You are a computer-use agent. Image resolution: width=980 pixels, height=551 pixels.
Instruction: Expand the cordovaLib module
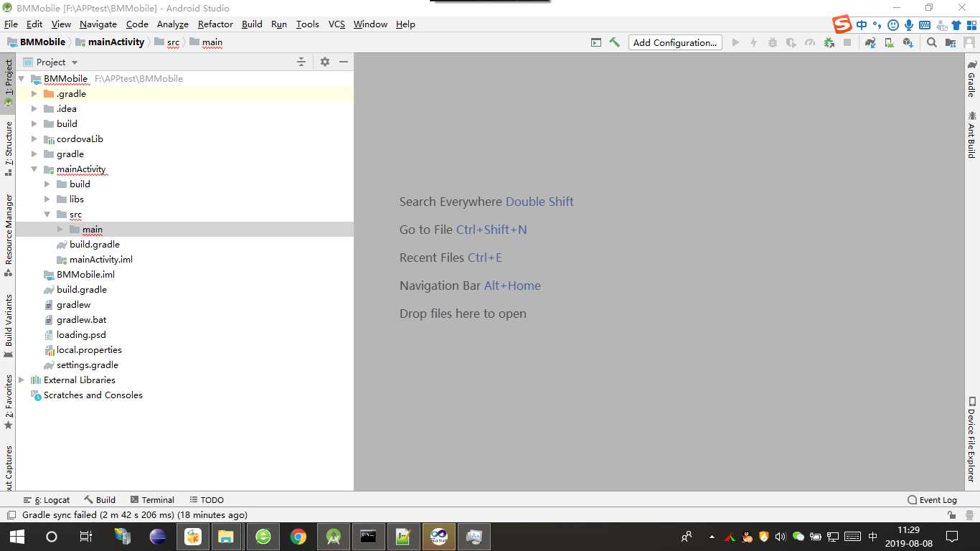(34, 139)
